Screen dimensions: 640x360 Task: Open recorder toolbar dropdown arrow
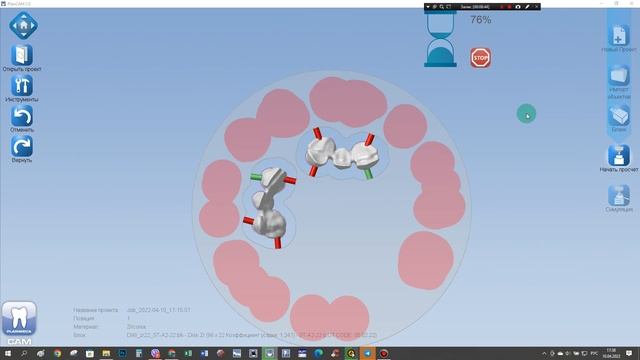428,7
